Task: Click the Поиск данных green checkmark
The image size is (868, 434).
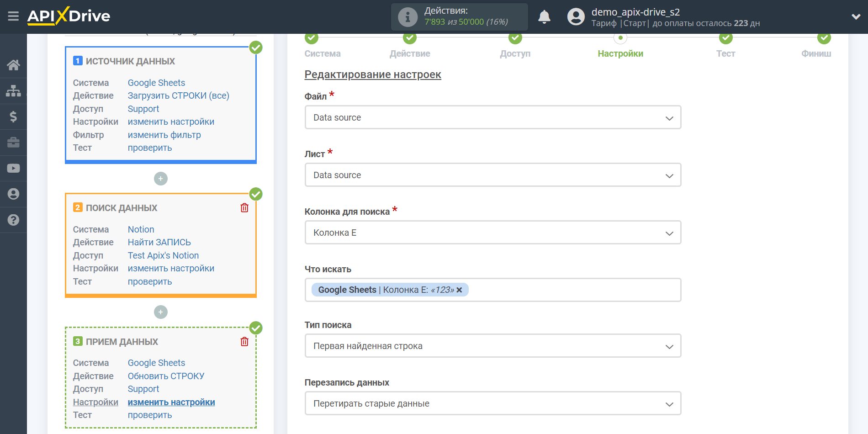Action: point(256,194)
